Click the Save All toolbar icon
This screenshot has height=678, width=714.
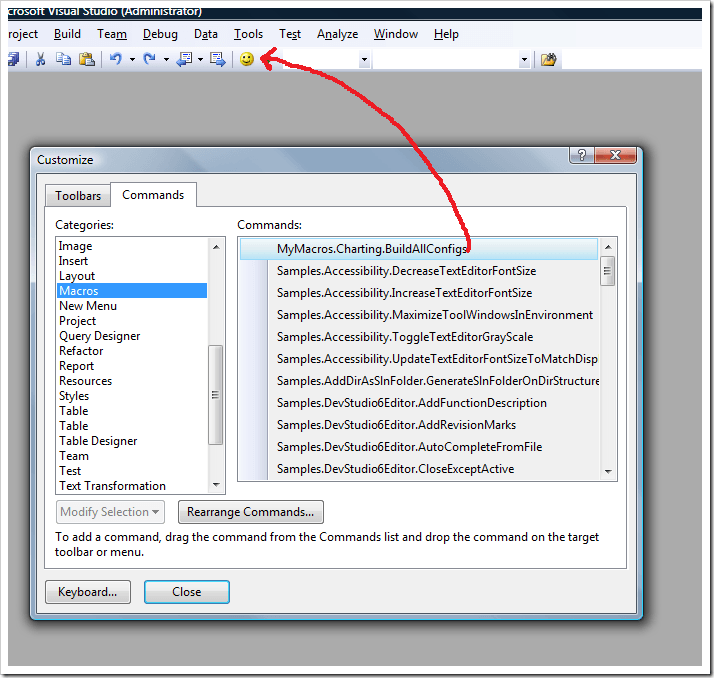[14, 59]
